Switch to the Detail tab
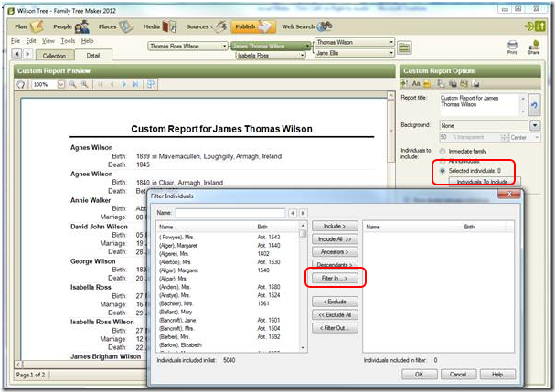This screenshot has height=392, width=555. 93,55
